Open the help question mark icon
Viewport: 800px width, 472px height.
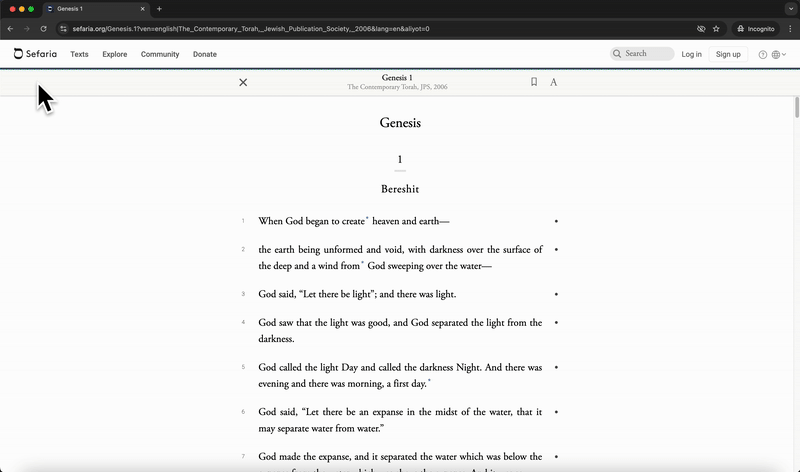point(762,55)
